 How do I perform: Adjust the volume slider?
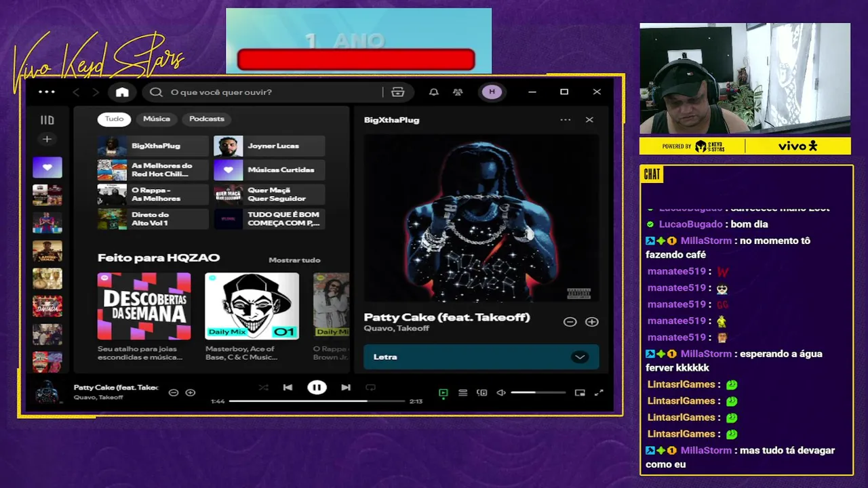[x=538, y=392]
